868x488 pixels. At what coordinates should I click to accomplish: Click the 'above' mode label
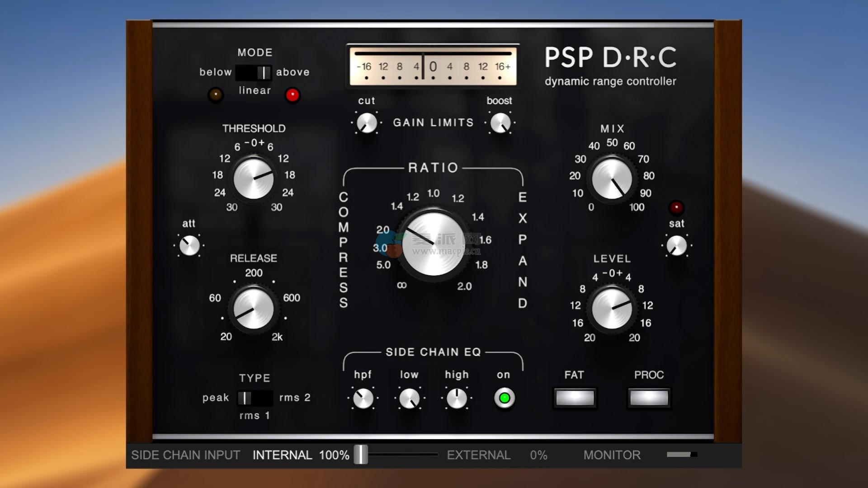pyautogui.click(x=293, y=72)
